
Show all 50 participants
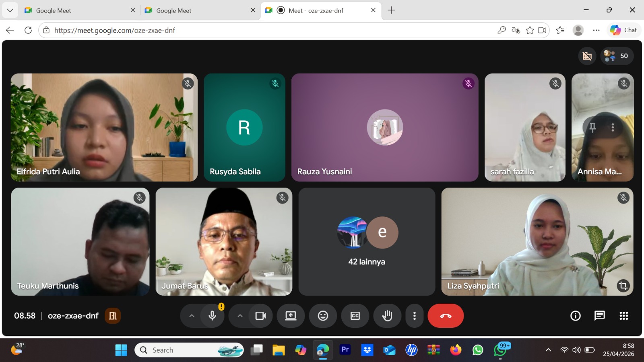[617, 56]
